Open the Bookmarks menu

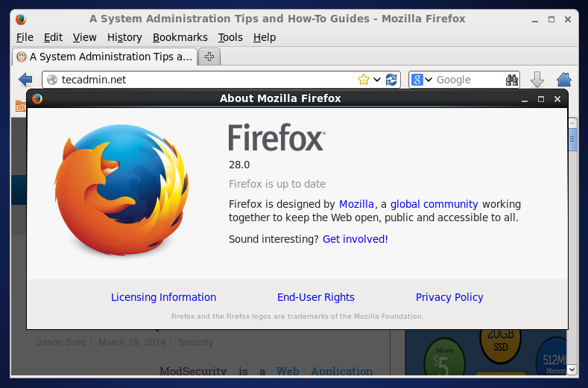(180, 37)
